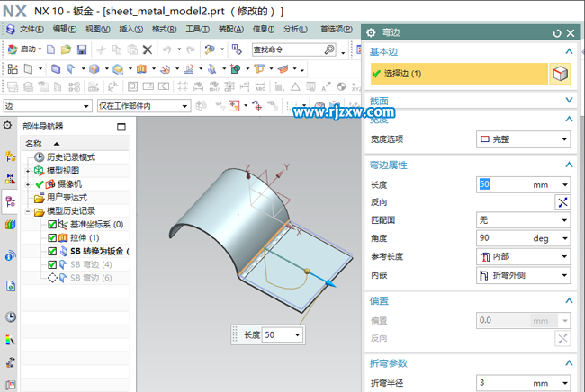Click the reset dialog icon in flange header
The image size is (585, 392).
(x=557, y=33)
